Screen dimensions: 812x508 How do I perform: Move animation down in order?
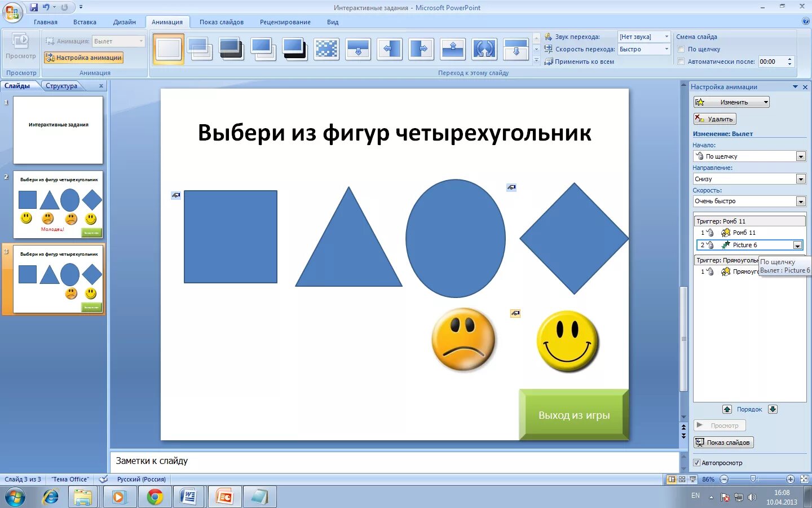click(x=773, y=409)
